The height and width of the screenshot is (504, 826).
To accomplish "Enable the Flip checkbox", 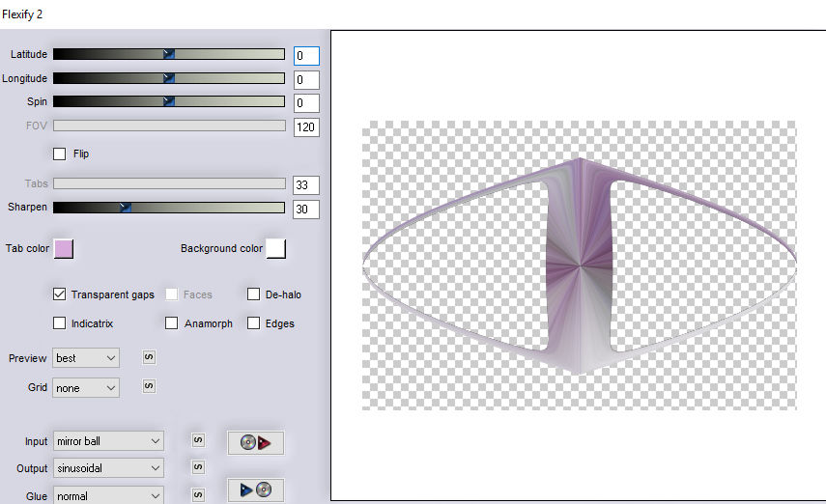I will 60,154.
